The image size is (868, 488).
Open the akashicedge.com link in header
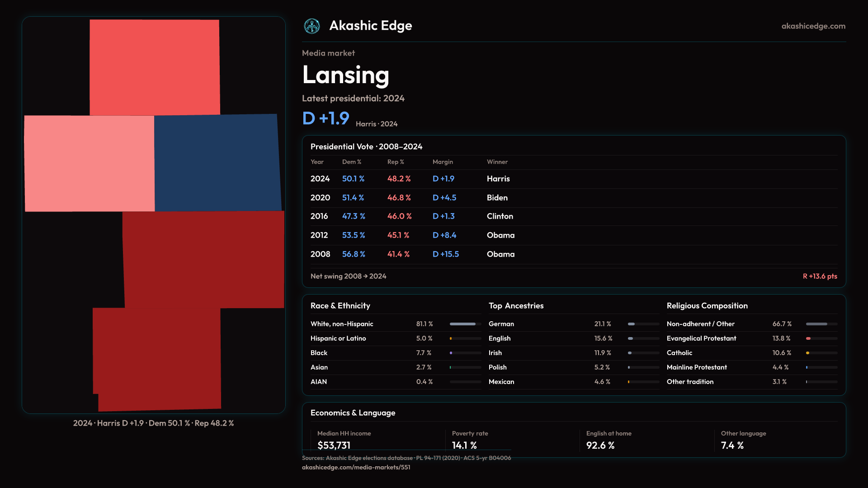pos(813,26)
